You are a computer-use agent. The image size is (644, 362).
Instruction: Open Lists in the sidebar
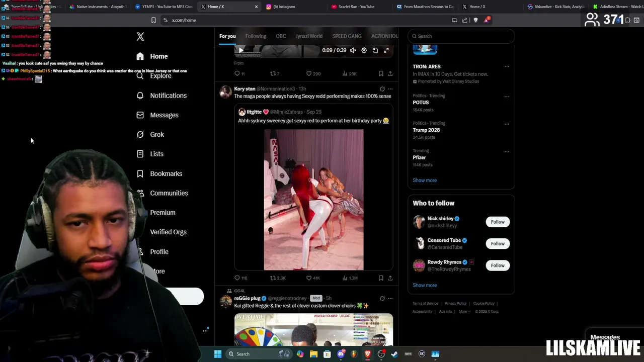[150, 154]
